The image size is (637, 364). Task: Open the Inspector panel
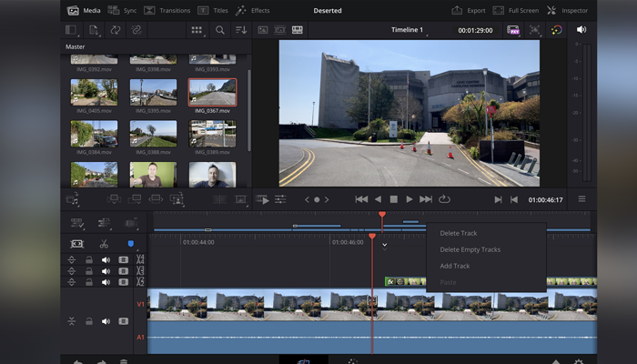pos(567,11)
